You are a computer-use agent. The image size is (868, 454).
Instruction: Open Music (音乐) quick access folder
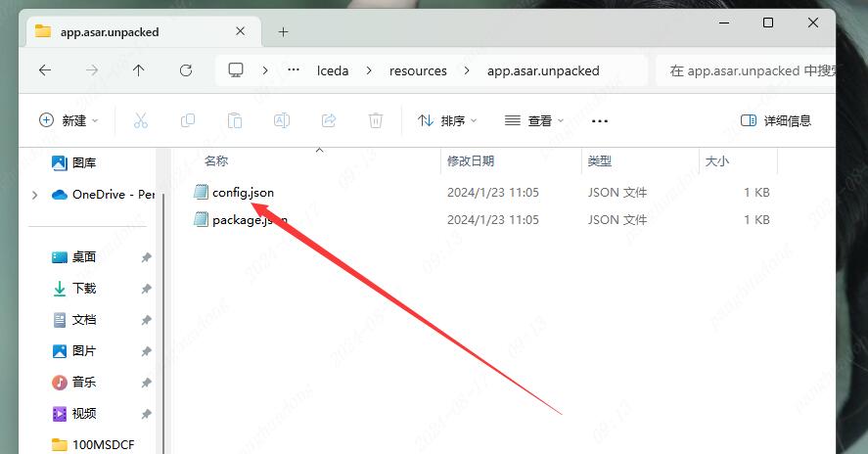point(84,382)
